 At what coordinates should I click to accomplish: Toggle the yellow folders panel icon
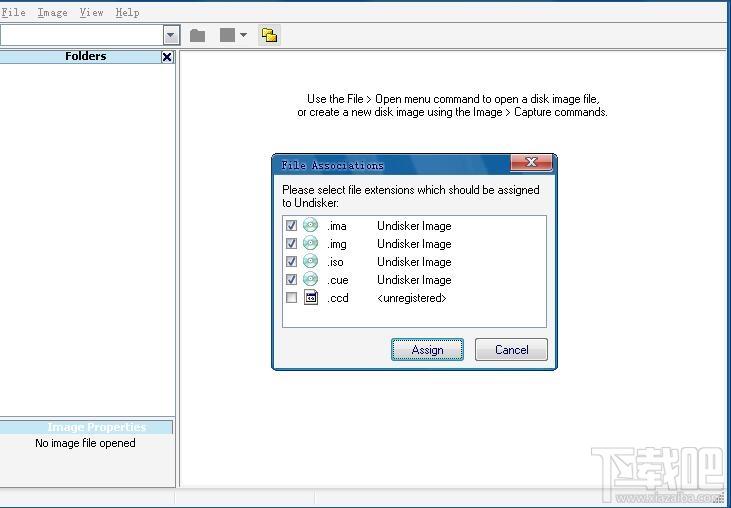(x=269, y=35)
